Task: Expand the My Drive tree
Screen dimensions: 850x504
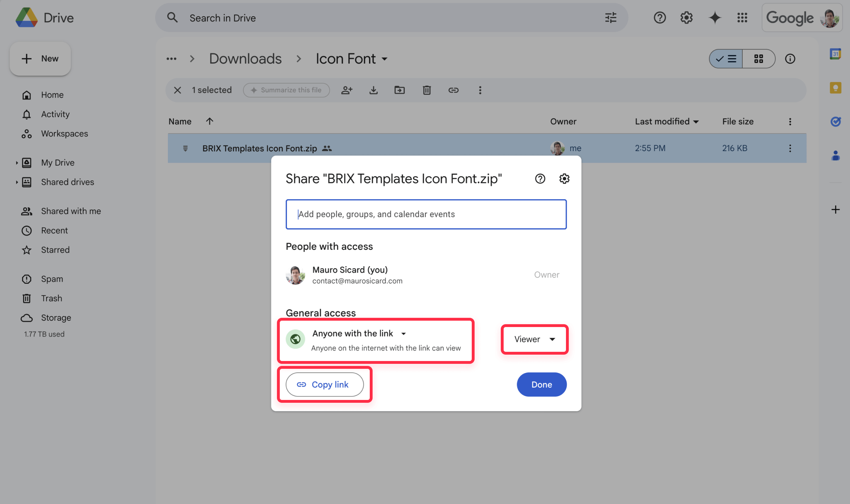Action: (17, 163)
